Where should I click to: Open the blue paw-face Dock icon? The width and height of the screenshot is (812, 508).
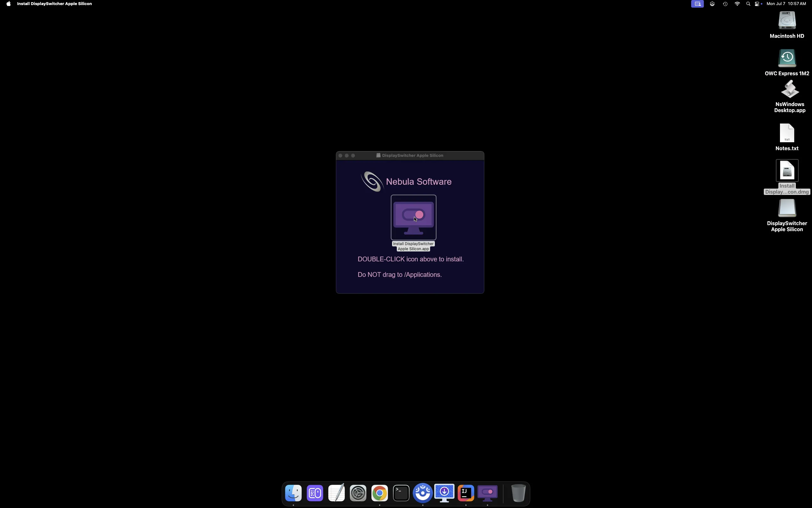(423, 493)
